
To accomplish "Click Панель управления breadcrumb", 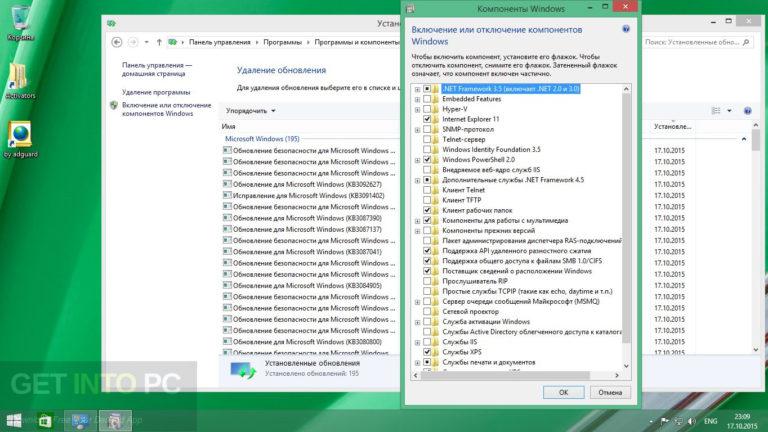I will [219, 42].
